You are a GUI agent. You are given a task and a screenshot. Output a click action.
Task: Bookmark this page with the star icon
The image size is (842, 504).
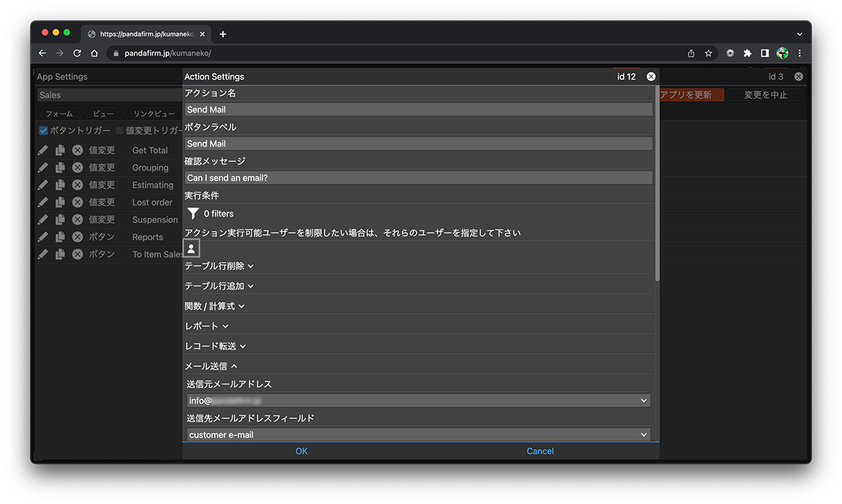708,53
